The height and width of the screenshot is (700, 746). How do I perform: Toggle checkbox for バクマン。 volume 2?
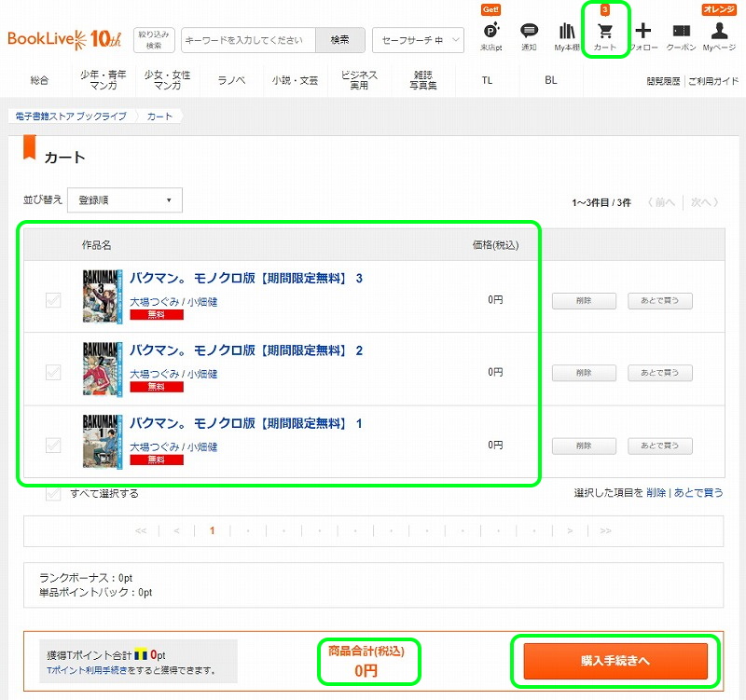(x=53, y=372)
